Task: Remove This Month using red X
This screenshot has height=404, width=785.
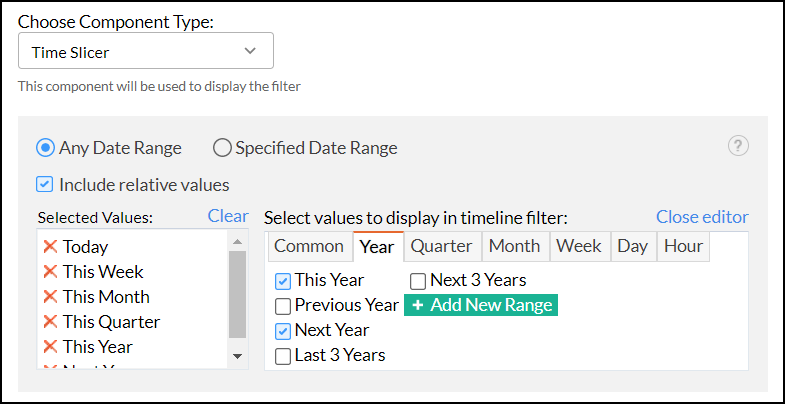Action: 49,297
